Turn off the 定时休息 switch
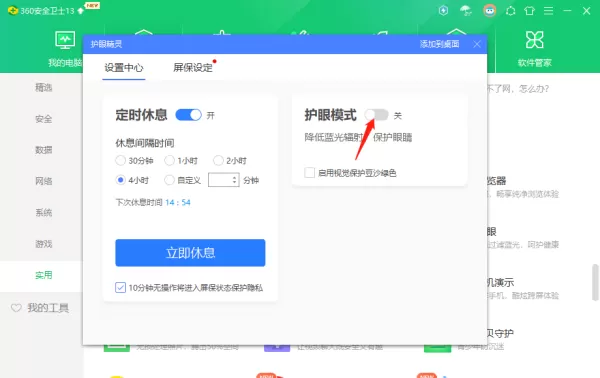 pyautogui.click(x=188, y=115)
